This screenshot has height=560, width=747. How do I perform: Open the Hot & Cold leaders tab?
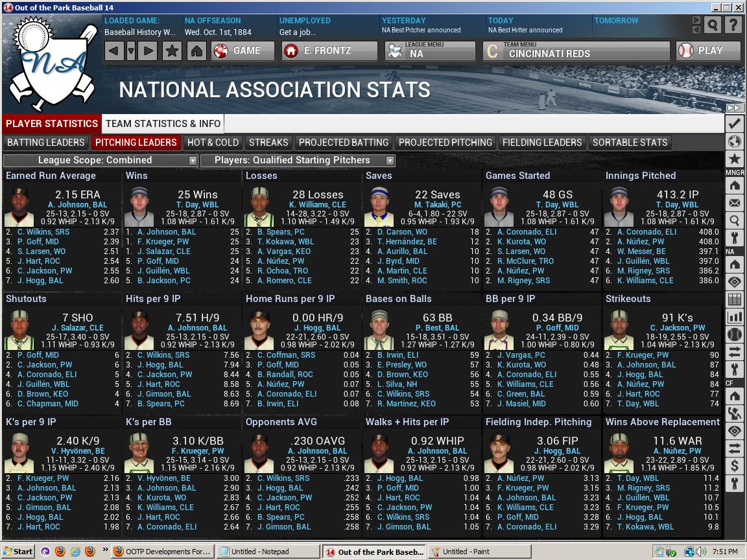click(x=213, y=143)
